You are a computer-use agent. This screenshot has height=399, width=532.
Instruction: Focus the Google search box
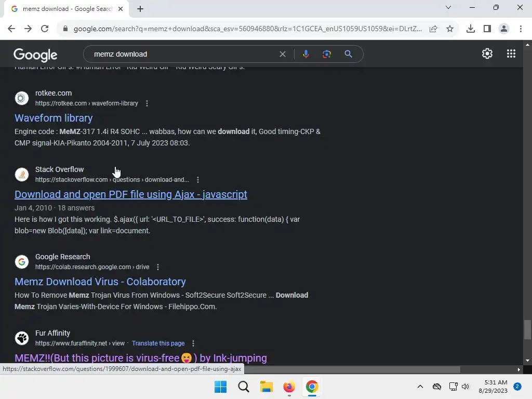[183, 54]
